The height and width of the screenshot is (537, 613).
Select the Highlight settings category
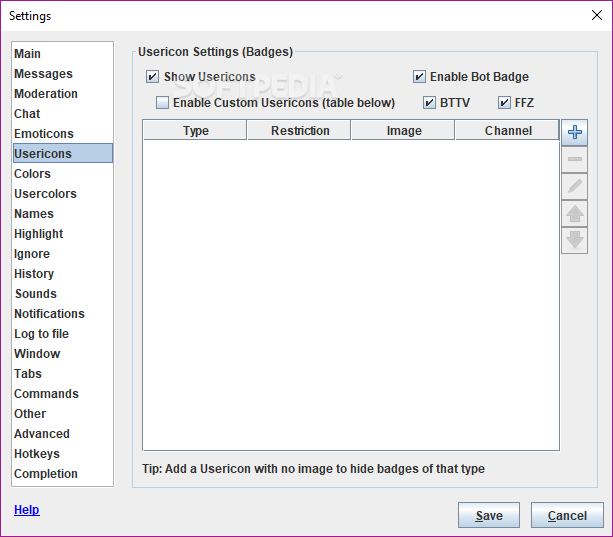pos(63,233)
